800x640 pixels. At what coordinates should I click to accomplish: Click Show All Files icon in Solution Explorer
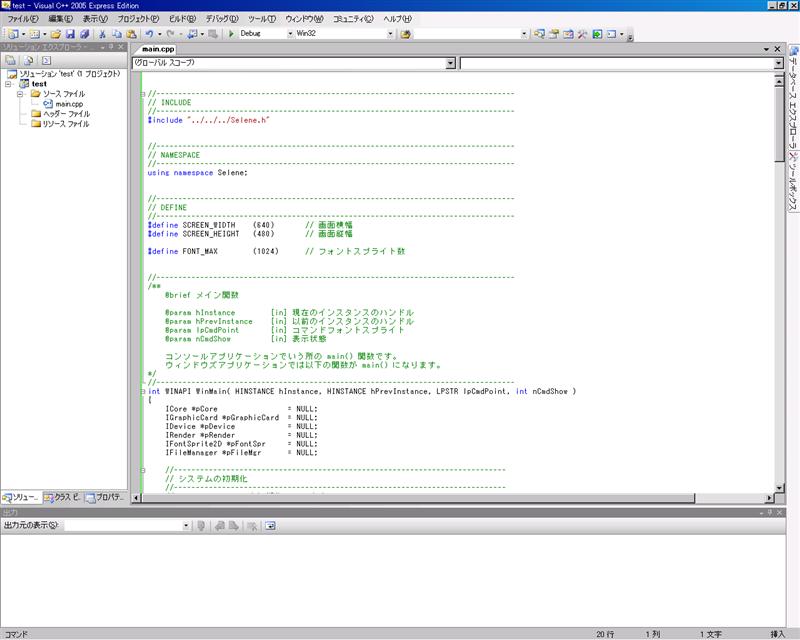pos(29,60)
